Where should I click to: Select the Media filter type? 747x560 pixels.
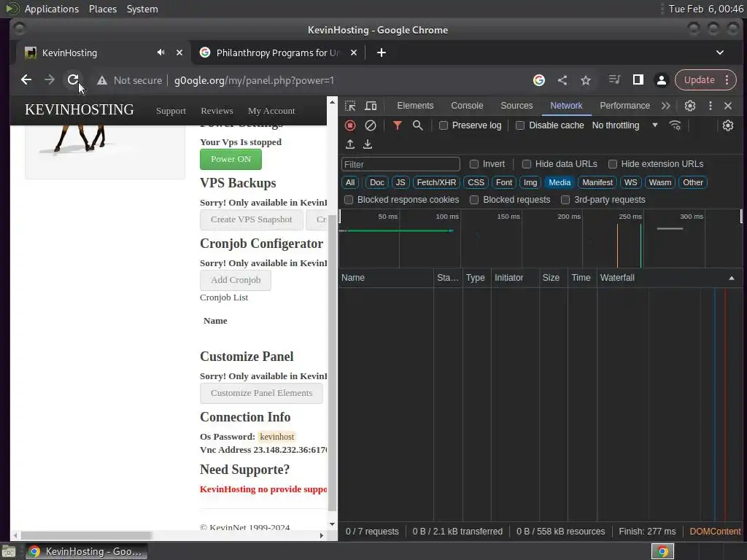point(560,182)
